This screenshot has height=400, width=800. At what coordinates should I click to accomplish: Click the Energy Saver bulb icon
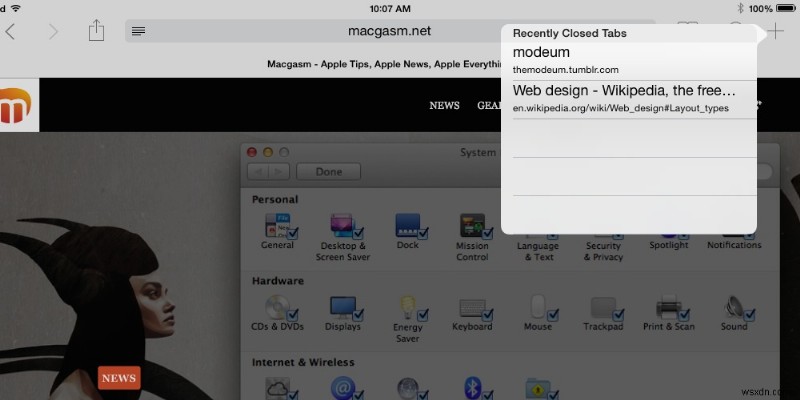407,307
